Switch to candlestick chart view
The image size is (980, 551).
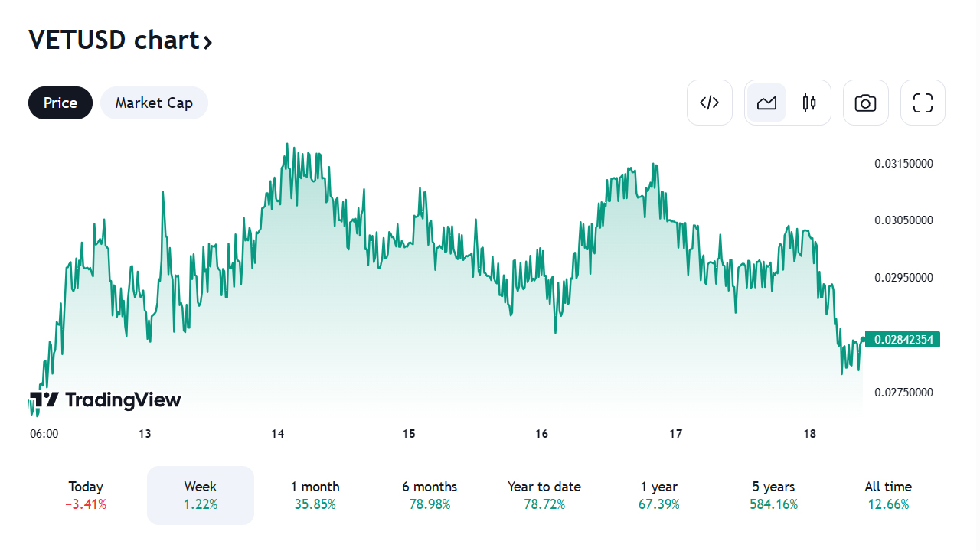[x=809, y=103]
